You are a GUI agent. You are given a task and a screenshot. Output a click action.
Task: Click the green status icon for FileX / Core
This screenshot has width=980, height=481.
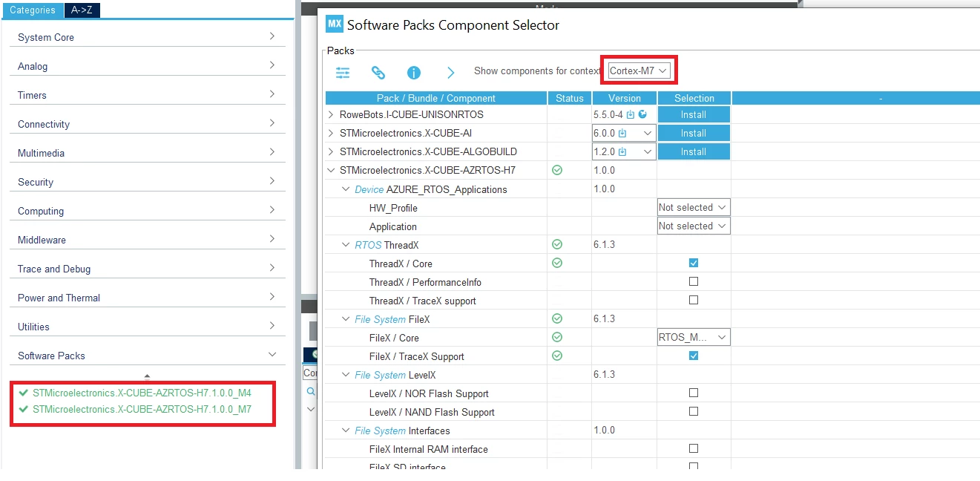(x=557, y=337)
